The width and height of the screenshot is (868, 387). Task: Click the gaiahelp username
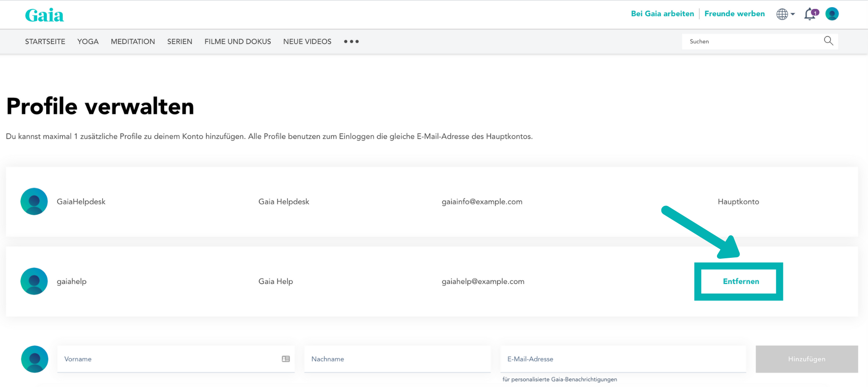point(71,281)
